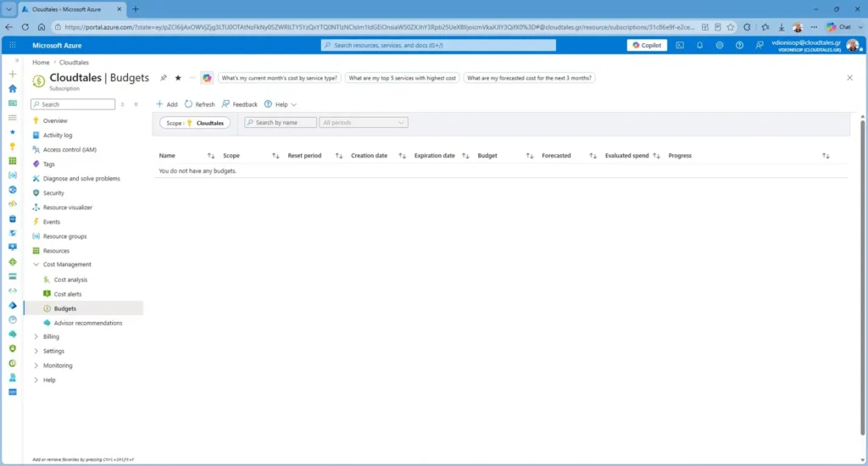The width and height of the screenshot is (868, 466).
Task: Select 'What's my current month's cost by service type?'
Action: pos(280,78)
